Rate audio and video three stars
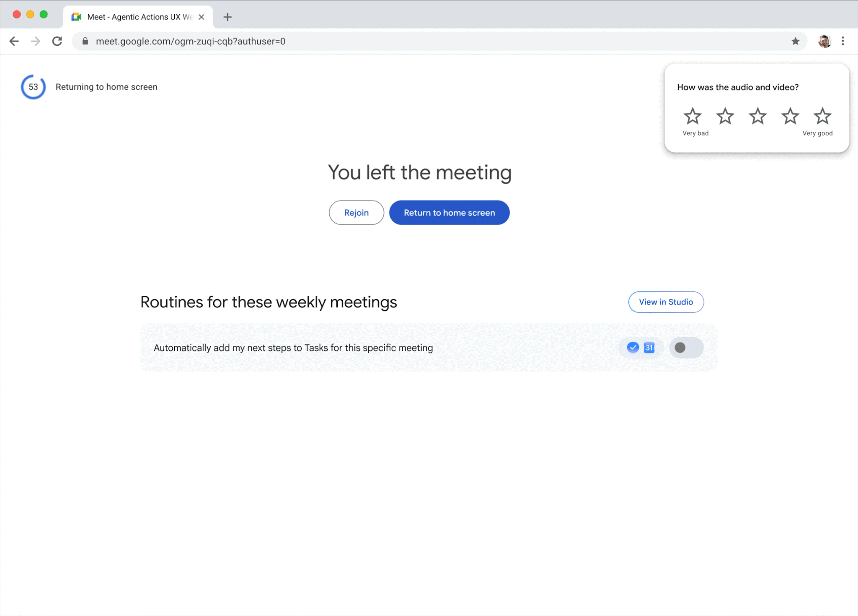 coord(757,116)
